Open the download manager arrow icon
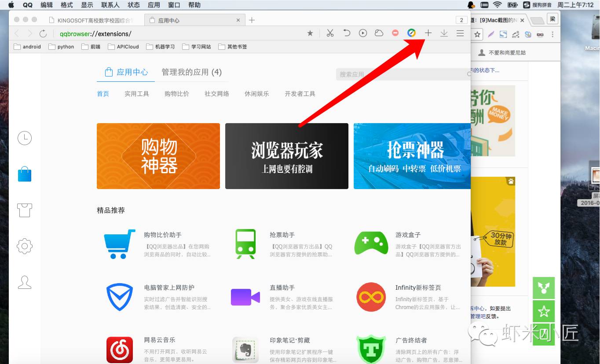This screenshot has height=364, width=600. tap(444, 33)
